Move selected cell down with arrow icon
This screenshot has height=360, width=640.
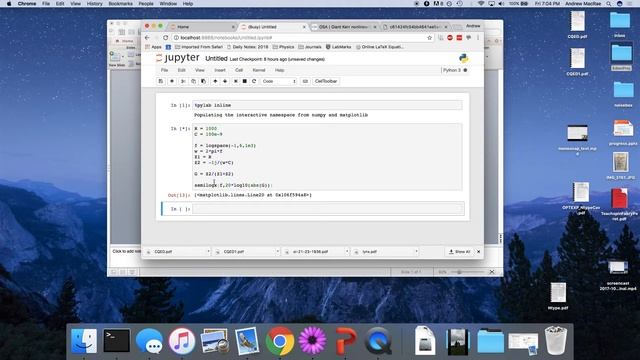click(x=225, y=81)
